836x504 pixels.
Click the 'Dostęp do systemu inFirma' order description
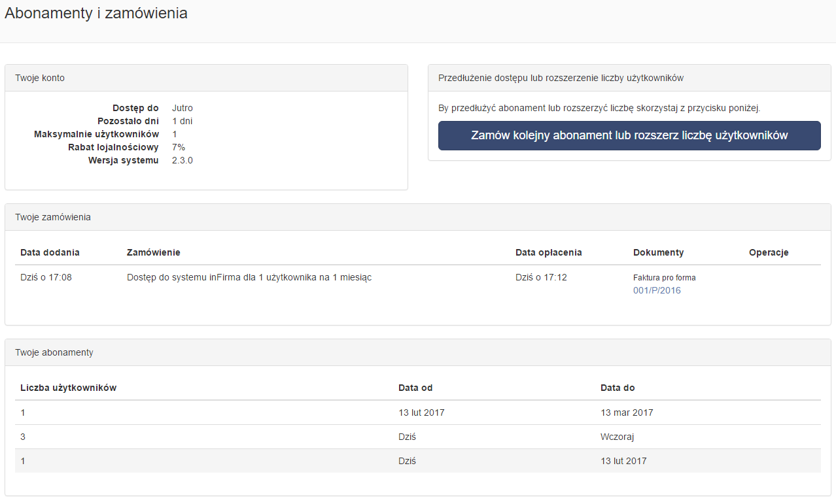click(x=249, y=277)
